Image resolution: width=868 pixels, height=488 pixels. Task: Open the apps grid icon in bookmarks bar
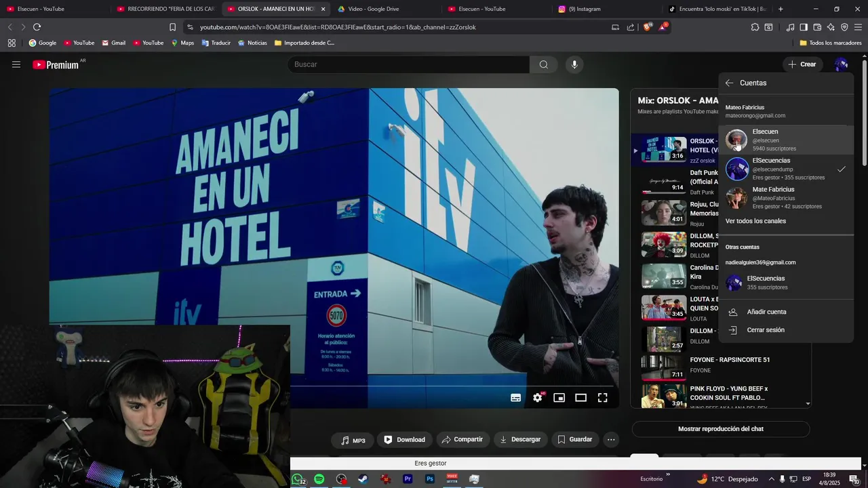(12, 43)
